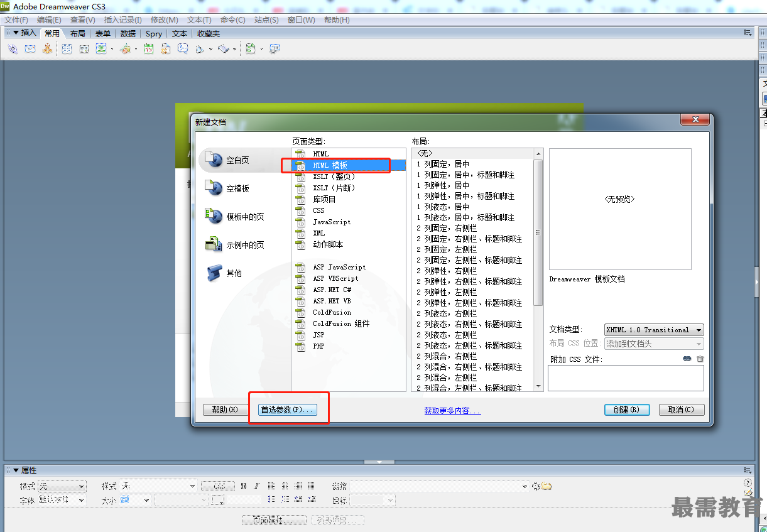Click the Date insert icon
The width and height of the screenshot is (767, 532).
coord(149,49)
